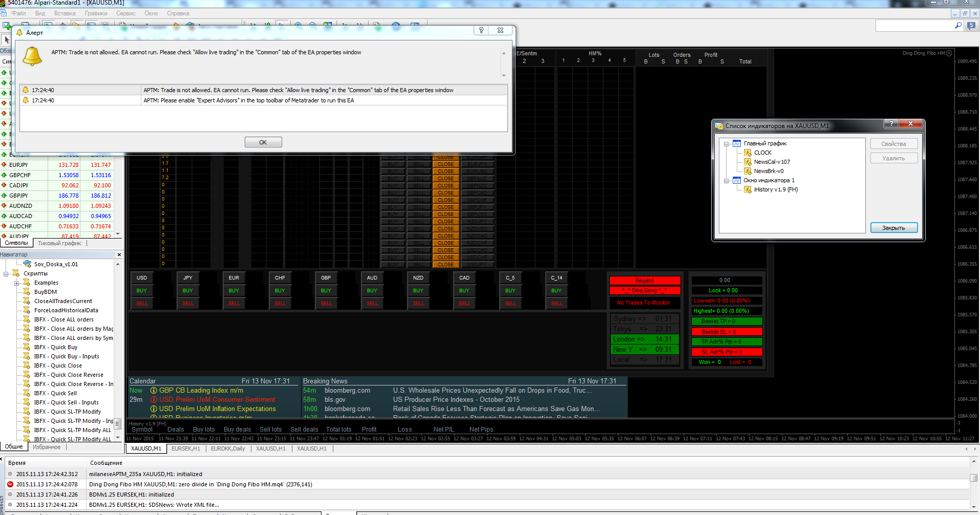Click the search magnifier icon
Image resolution: width=980 pixels, height=515 pixels.
pyautogui.click(x=958, y=25)
